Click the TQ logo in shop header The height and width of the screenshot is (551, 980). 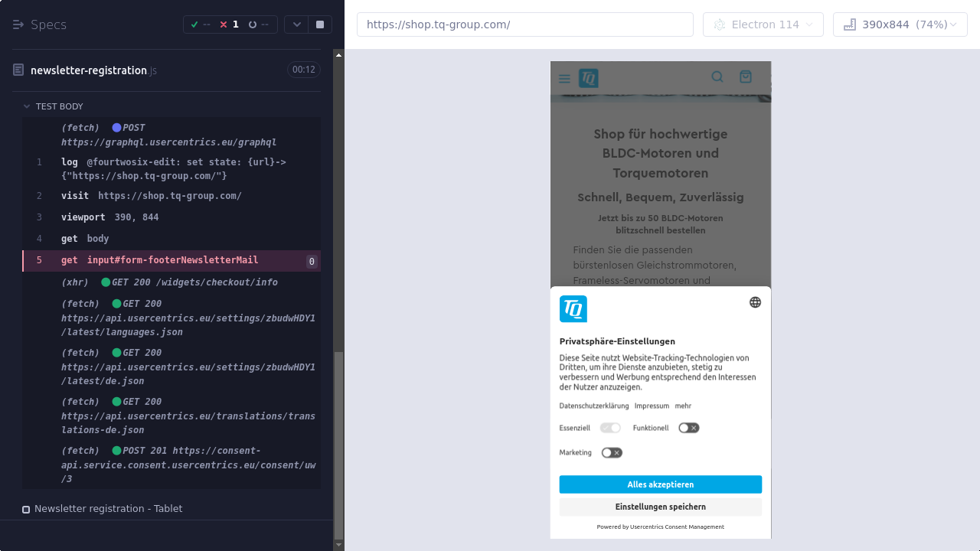point(588,78)
